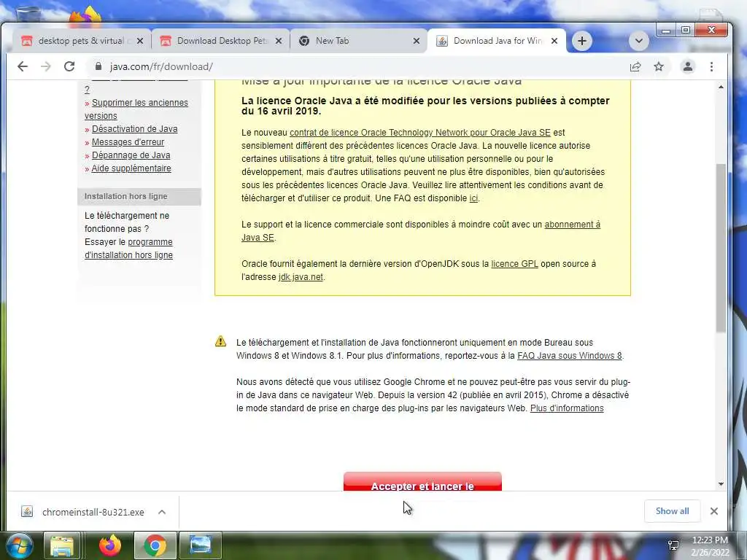Click the page scrollbar up arrow
Image resolution: width=747 pixels, height=560 pixels.
721,87
